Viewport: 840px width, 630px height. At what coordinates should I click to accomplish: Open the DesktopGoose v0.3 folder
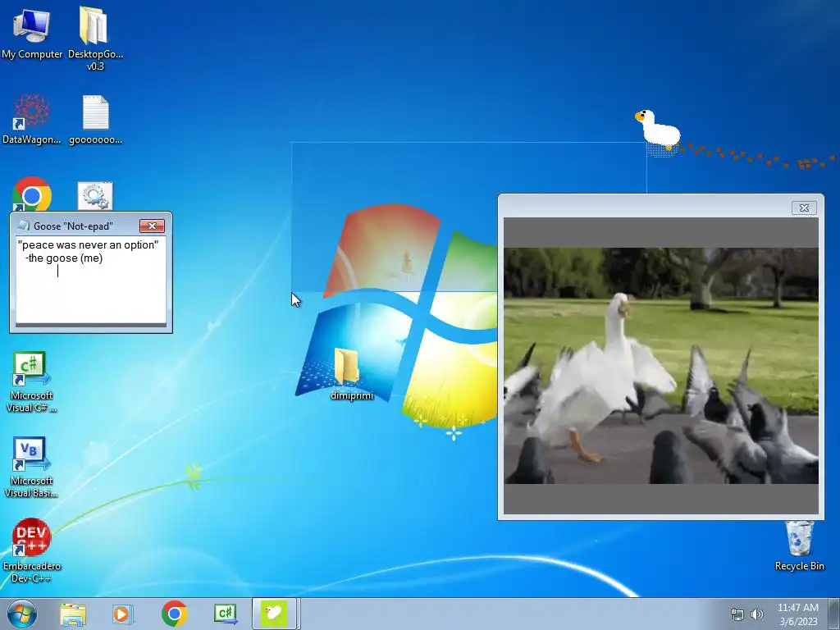coord(95,38)
